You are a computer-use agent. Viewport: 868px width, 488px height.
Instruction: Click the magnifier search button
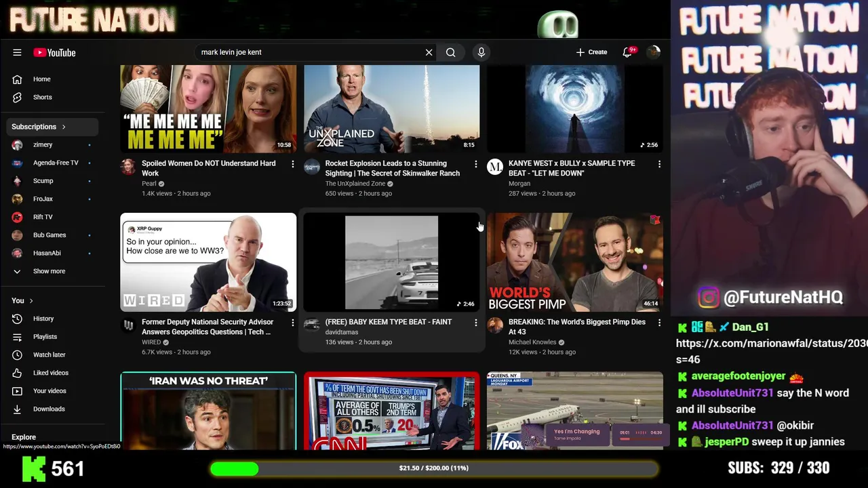[x=450, y=52]
